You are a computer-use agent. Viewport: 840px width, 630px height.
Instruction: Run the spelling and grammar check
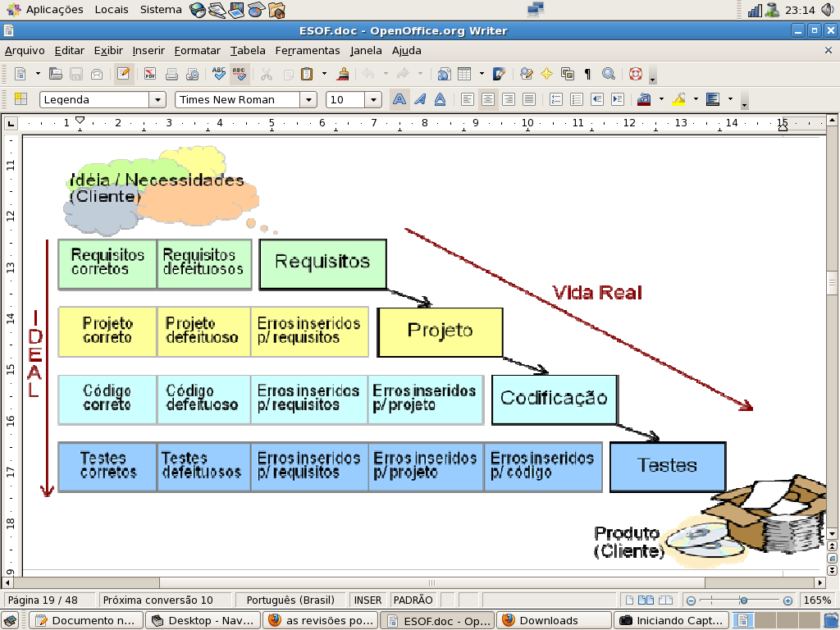pos(218,74)
